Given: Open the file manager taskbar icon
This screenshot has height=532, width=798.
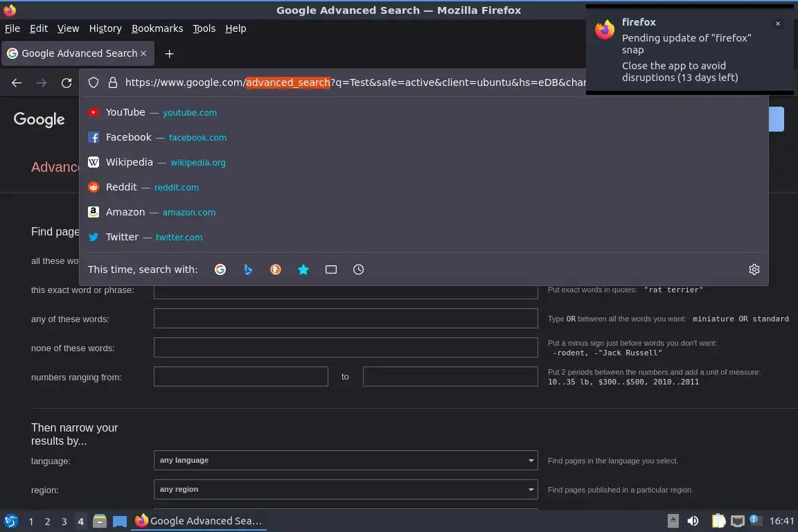Looking at the screenshot, I should [x=100, y=521].
